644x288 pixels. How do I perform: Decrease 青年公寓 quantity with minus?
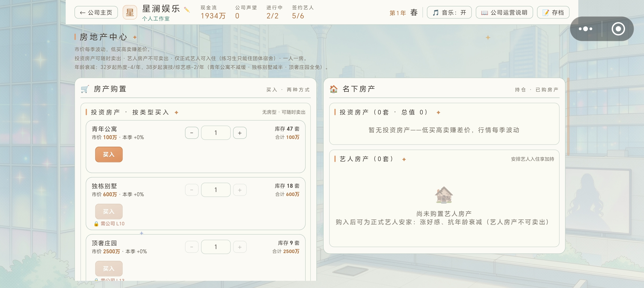pyautogui.click(x=192, y=133)
